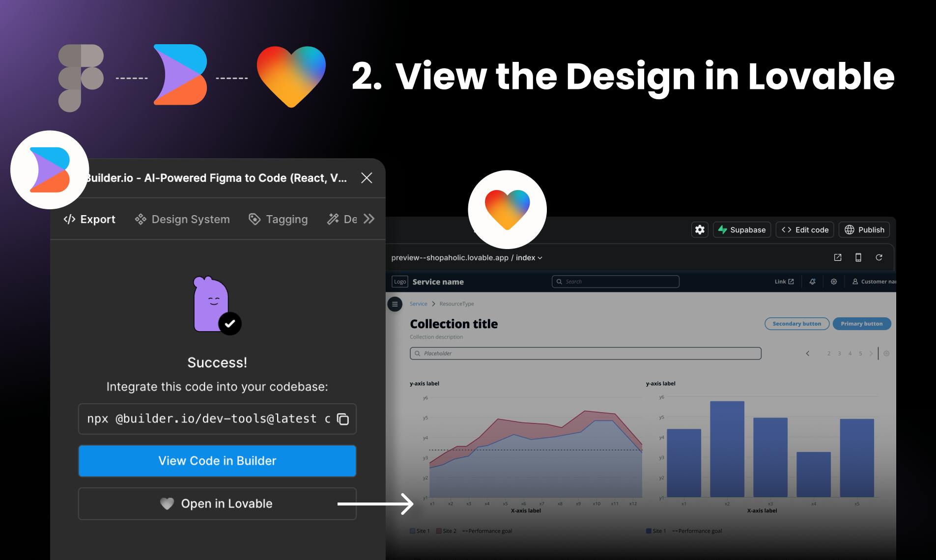Focus the Placeholder filter input
Screen dimensions: 936x560
(586, 353)
